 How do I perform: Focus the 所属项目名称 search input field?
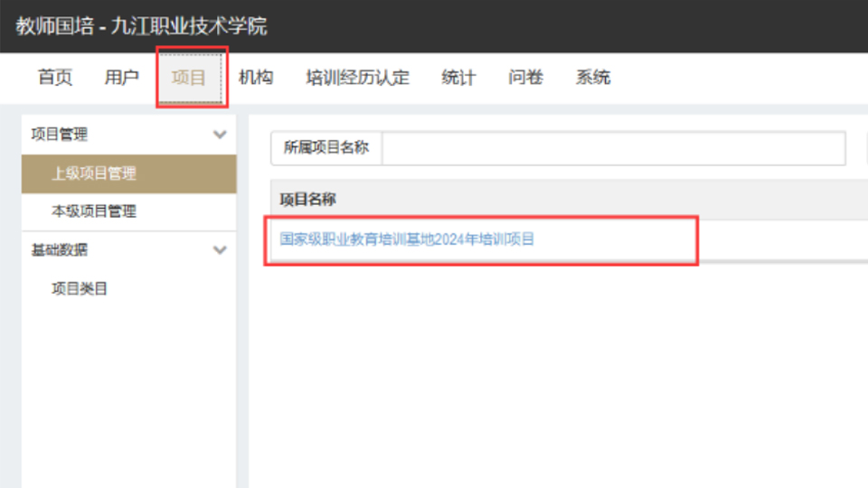613,148
